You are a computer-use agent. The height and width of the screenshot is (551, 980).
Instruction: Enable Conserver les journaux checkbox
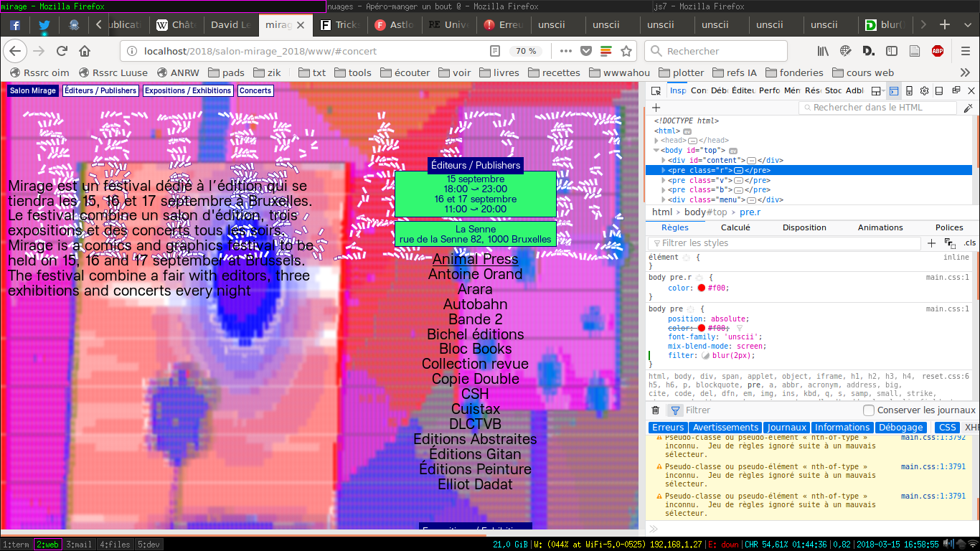(869, 410)
